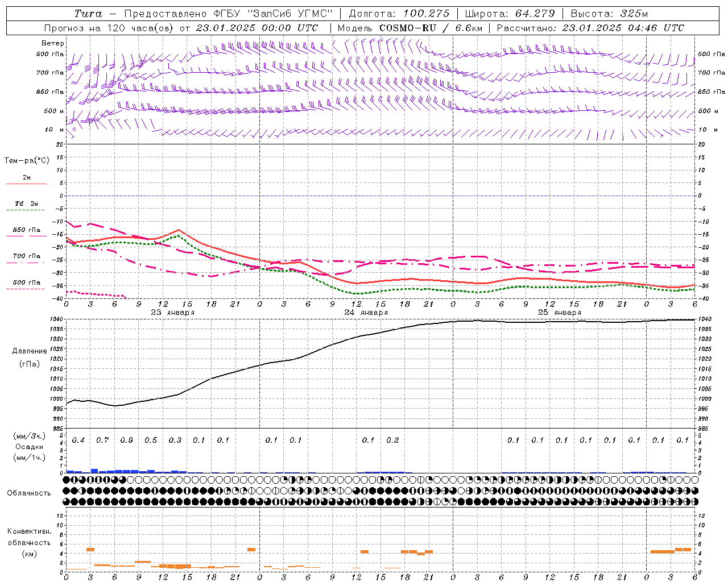Viewport: 728px width, 582px height.
Task: Click the "0.2" precipitation amount value
Action: 392,440
